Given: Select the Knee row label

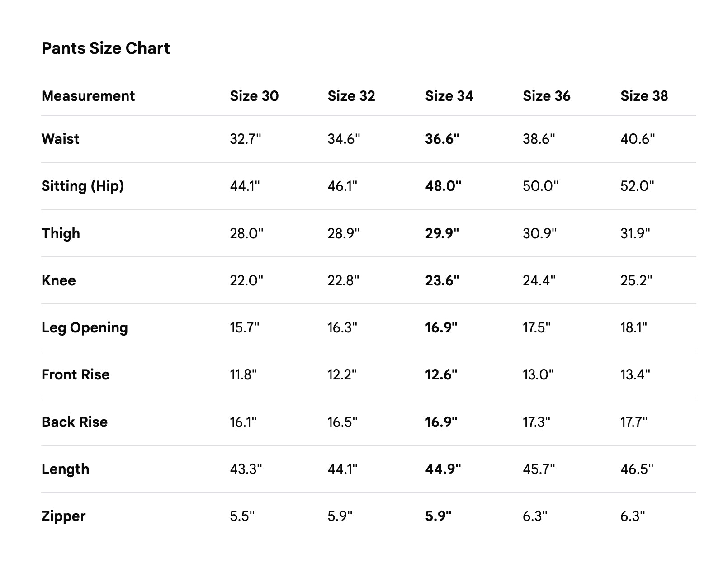Looking at the screenshot, I should click(x=58, y=280).
